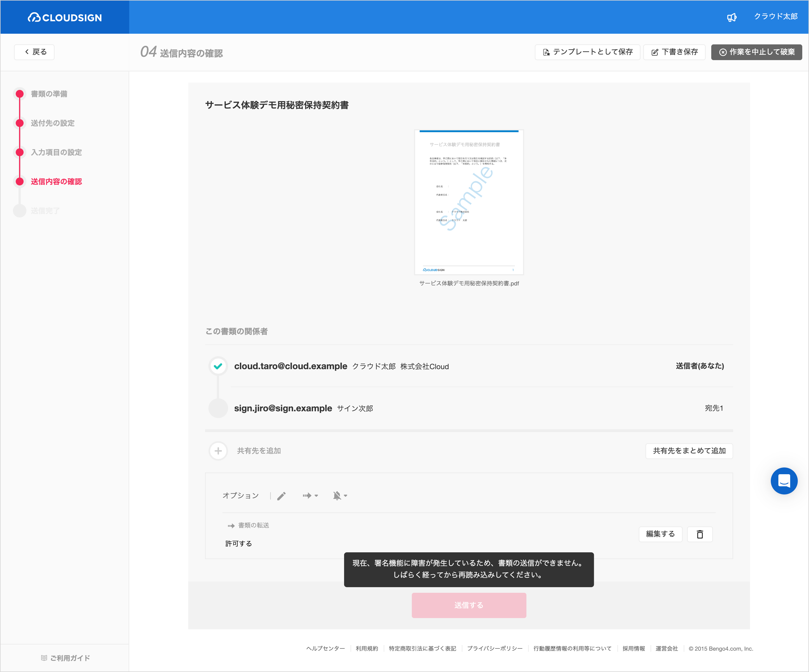Select 入力項目の設定 step in sidebar
Screen dimensions: 809x672
pos(56,152)
